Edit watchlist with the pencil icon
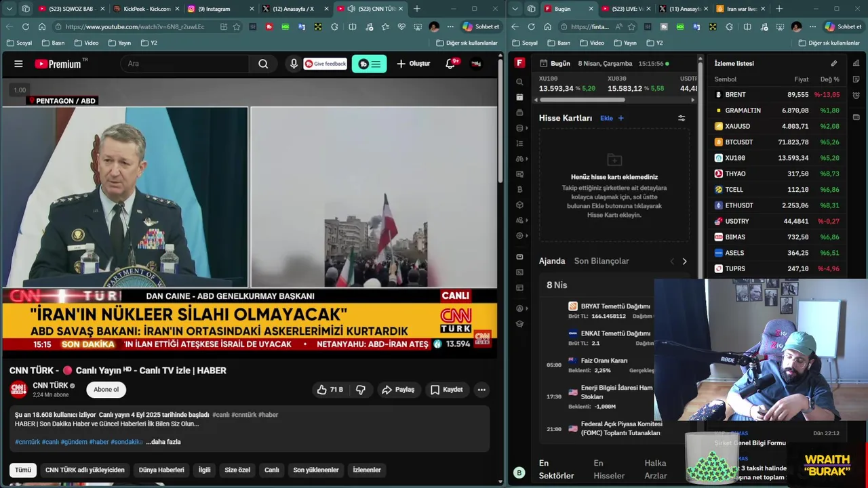868x488 pixels. tap(834, 63)
